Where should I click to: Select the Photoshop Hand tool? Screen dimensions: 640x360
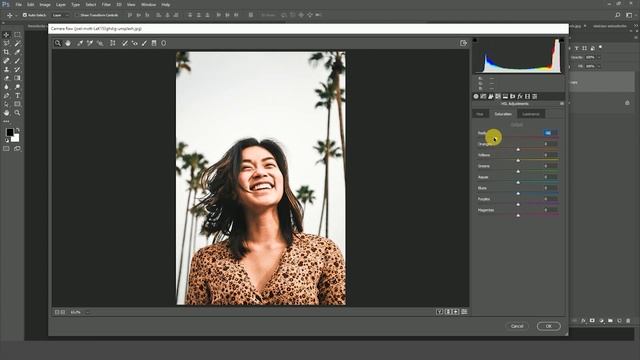[7, 113]
